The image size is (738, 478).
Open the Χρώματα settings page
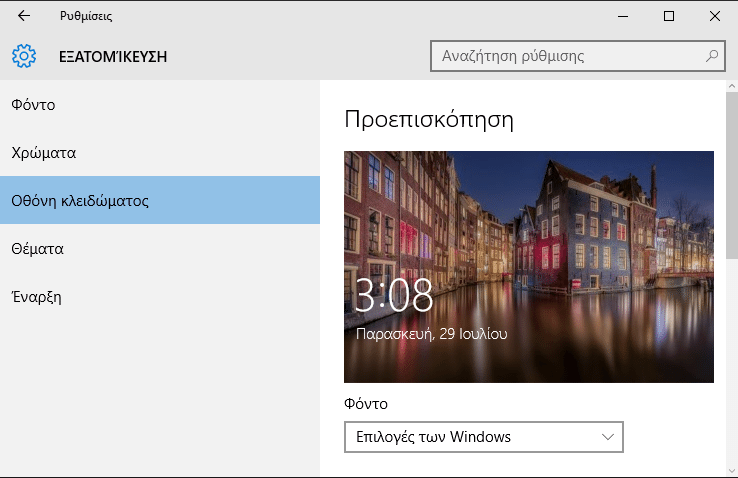click(x=160, y=152)
